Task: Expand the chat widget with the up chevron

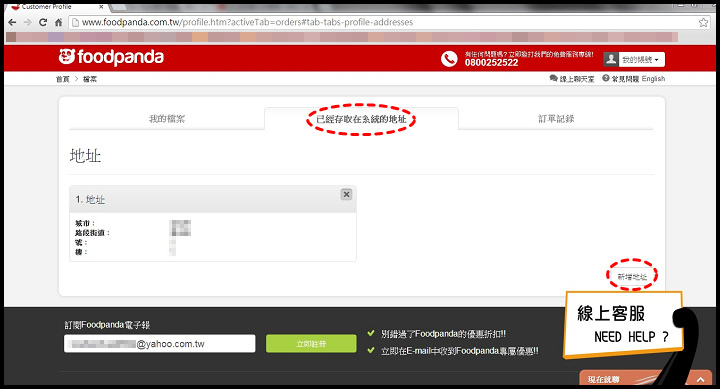Action: [x=700, y=379]
